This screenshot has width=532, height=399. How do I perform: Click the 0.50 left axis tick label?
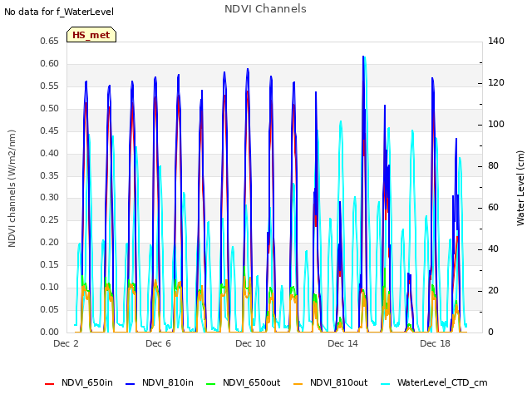(x=49, y=108)
